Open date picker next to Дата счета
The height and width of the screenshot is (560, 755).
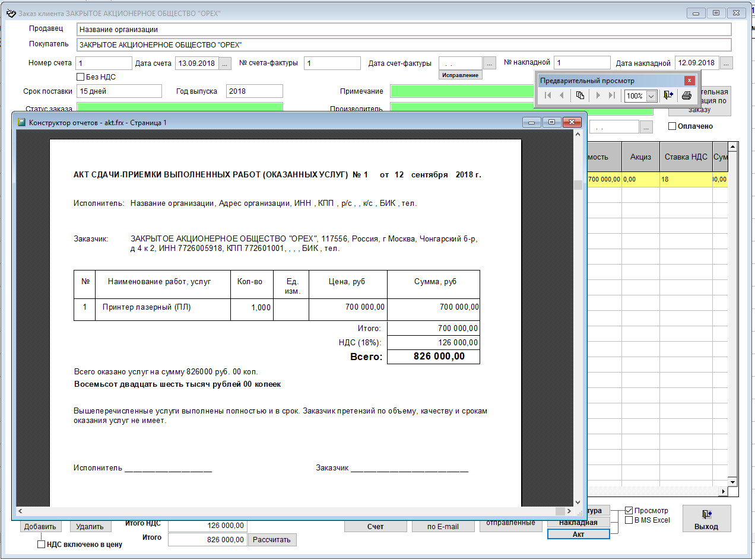tap(226, 63)
